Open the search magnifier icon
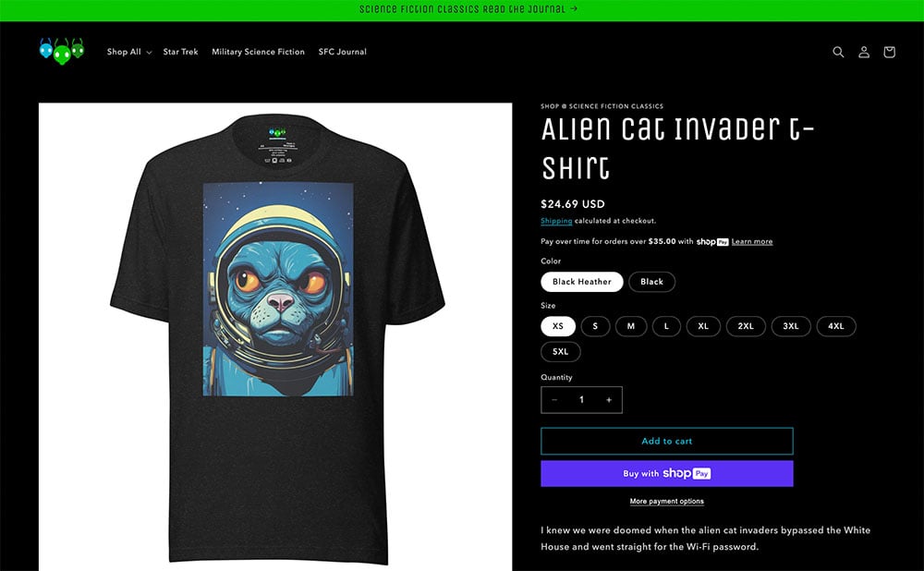Image resolution: width=924 pixels, height=571 pixels. pyautogui.click(x=838, y=52)
